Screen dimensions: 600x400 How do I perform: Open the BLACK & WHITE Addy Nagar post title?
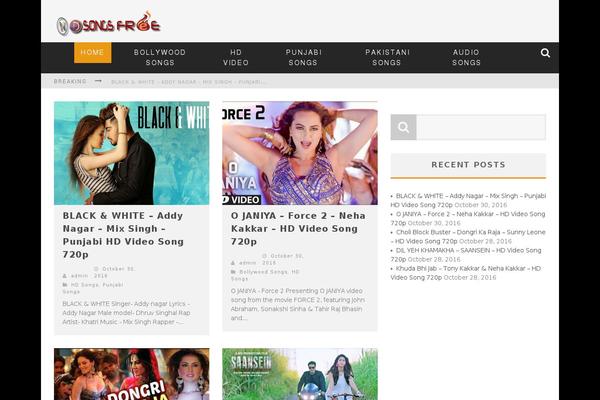[x=123, y=235]
